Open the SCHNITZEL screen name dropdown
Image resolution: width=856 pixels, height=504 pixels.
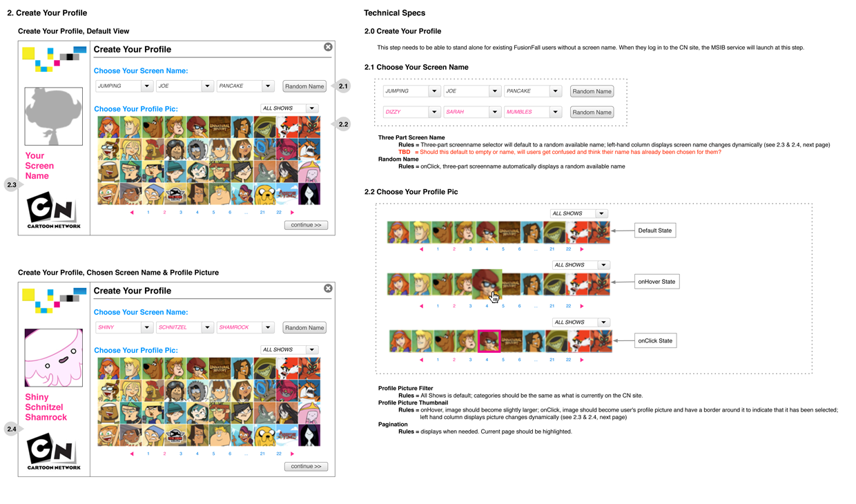[x=207, y=327]
